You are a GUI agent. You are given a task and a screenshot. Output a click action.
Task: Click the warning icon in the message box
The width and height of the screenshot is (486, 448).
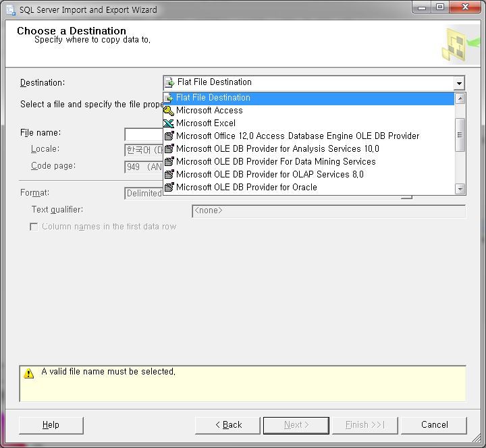point(29,373)
